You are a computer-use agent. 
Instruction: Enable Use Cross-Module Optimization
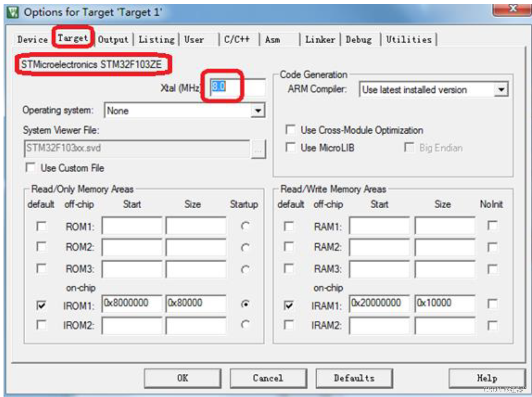click(x=290, y=129)
